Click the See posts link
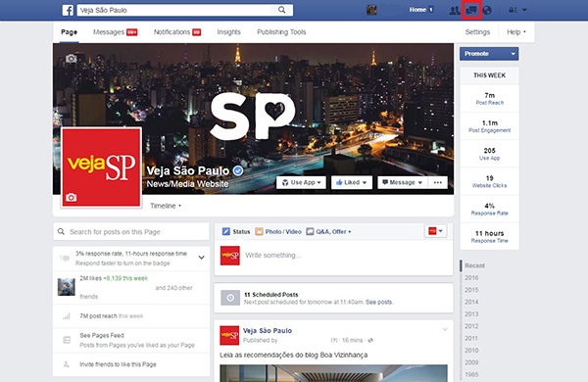 tap(378, 302)
